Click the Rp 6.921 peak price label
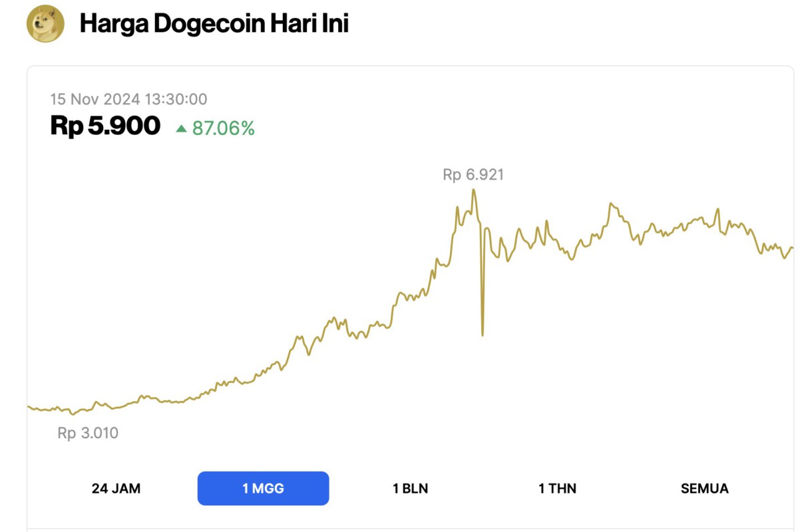 click(x=474, y=174)
